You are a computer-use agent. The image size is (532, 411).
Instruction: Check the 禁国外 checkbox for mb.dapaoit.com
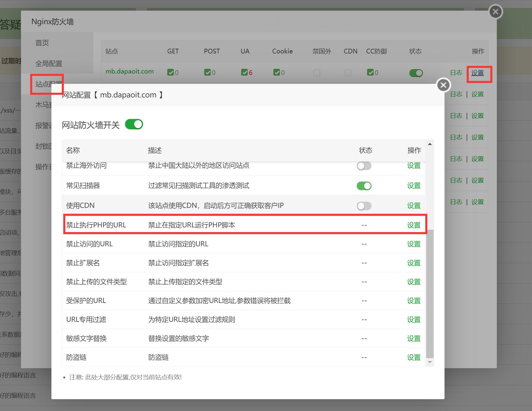pyautogui.click(x=317, y=73)
